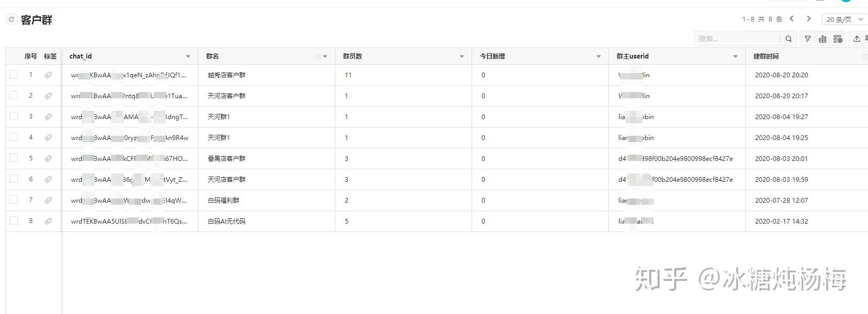Click the export upload icon
868x314 pixels.
pos(857,39)
